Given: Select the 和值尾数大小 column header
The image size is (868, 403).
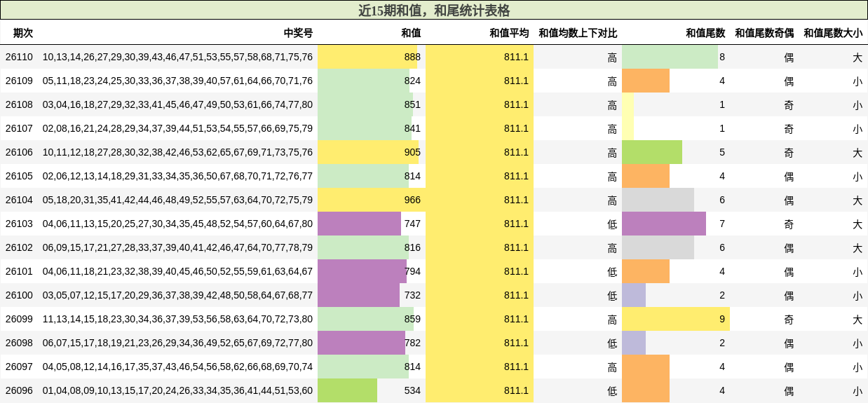Looking at the screenshot, I should (x=833, y=33).
